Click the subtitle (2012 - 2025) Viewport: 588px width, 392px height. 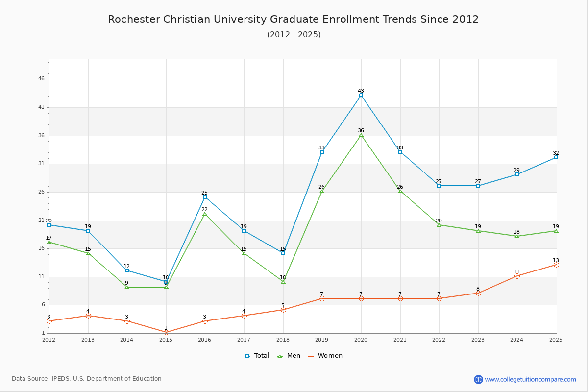[294, 34]
